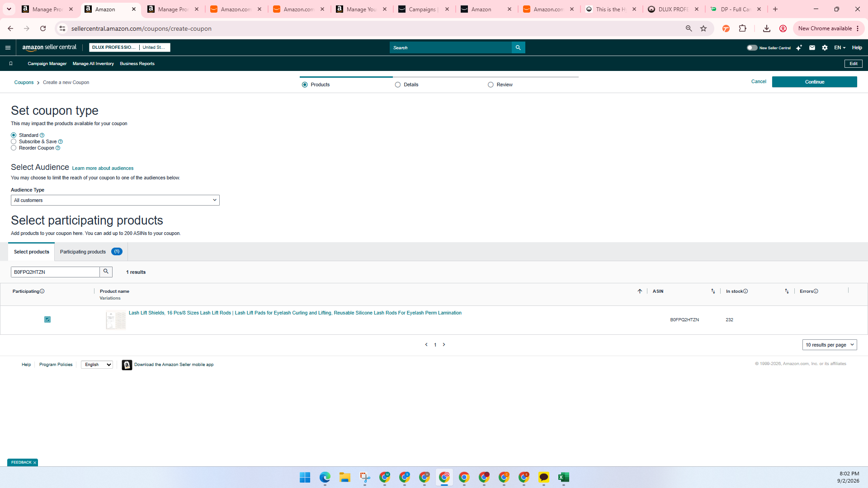The width and height of the screenshot is (868, 488).
Task: Open the Seller Central hamburger menu
Action: click(8, 47)
